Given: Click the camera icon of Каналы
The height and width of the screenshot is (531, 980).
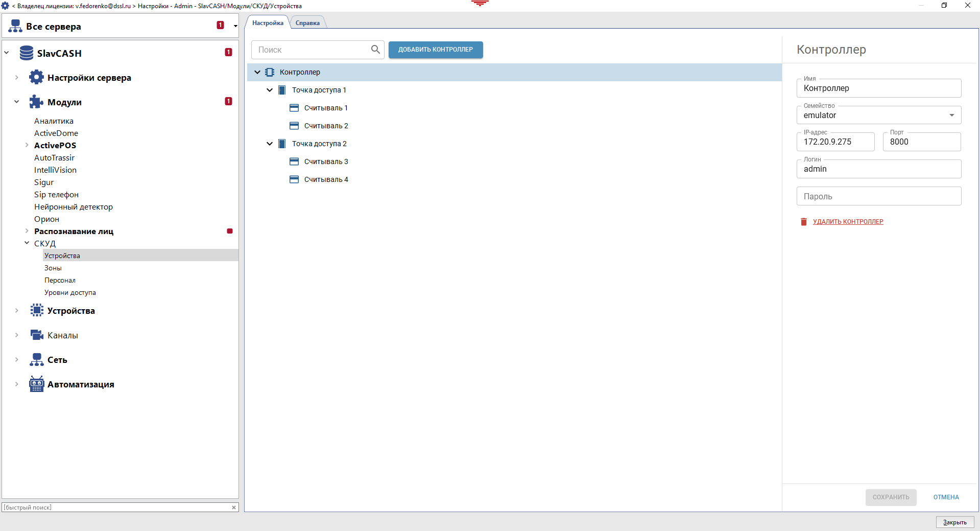Looking at the screenshot, I should pos(36,335).
